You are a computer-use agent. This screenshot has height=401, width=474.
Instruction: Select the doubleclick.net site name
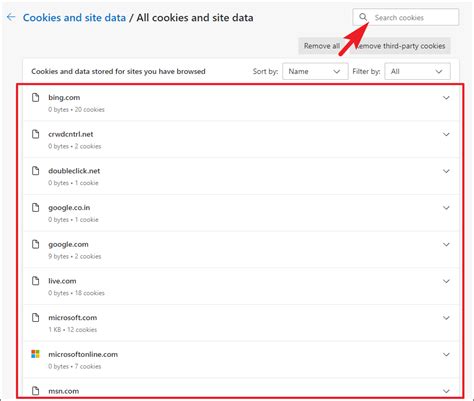pyautogui.click(x=74, y=171)
